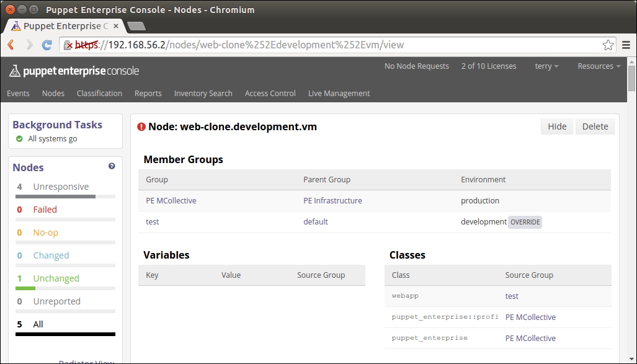This screenshot has width=637, height=364.
Task: Open the terry user dropdown
Action: [x=546, y=66]
